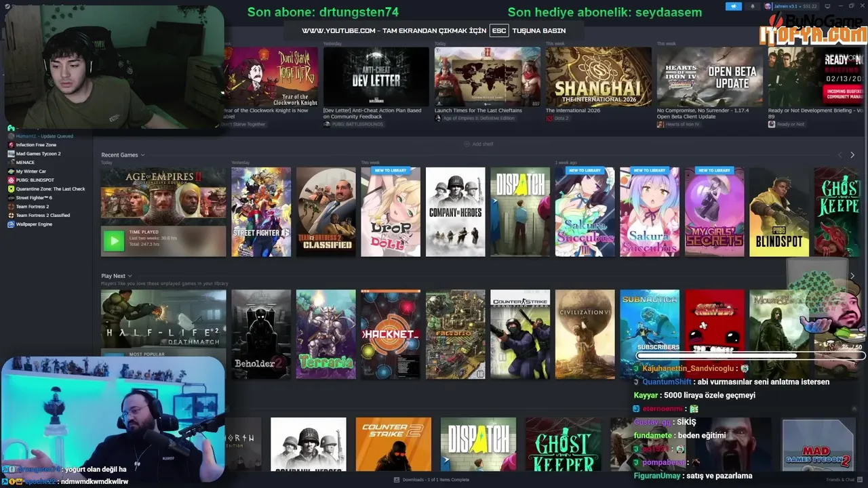
Task: Open the notifications bell
Action: (x=752, y=6)
